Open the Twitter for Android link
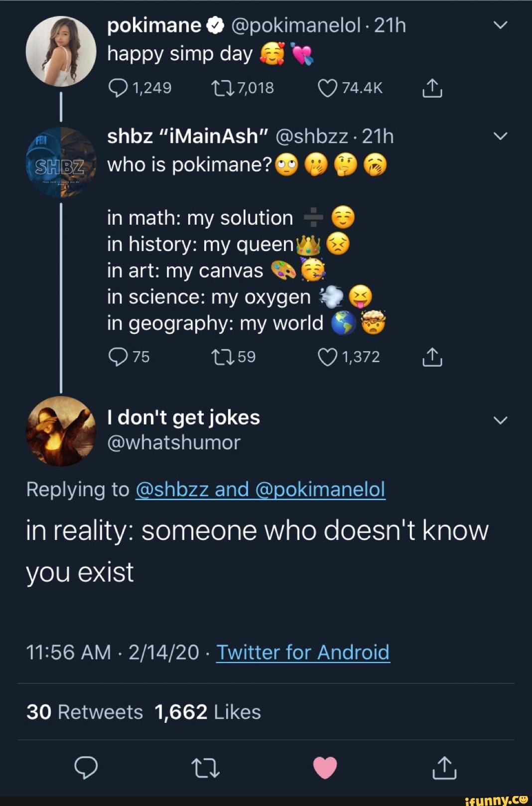 [303, 652]
